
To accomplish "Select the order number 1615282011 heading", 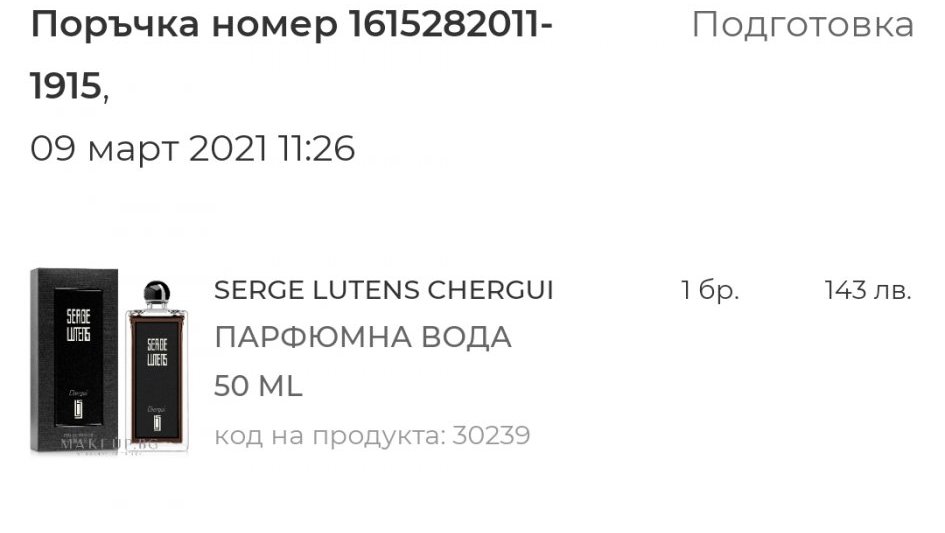I will pyautogui.click(x=292, y=25).
